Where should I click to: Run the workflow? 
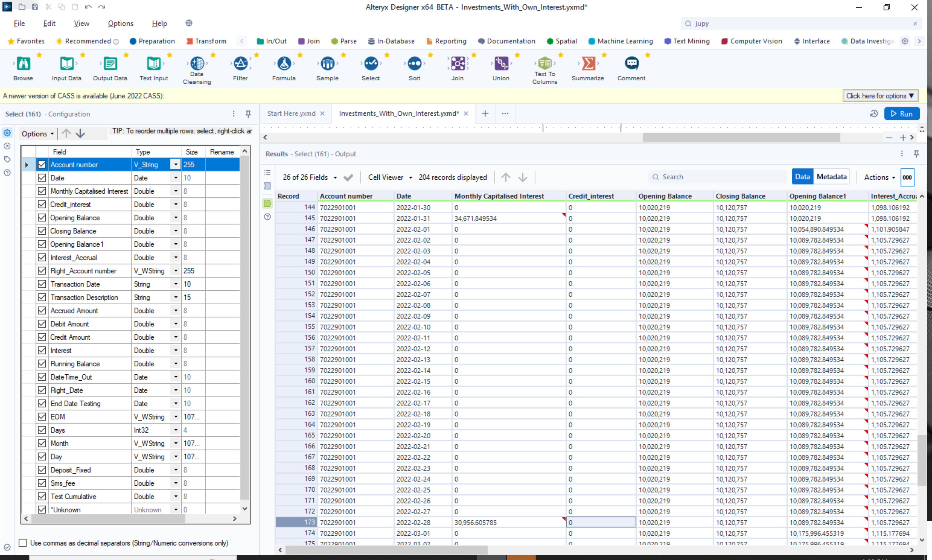pyautogui.click(x=902, y=114)
